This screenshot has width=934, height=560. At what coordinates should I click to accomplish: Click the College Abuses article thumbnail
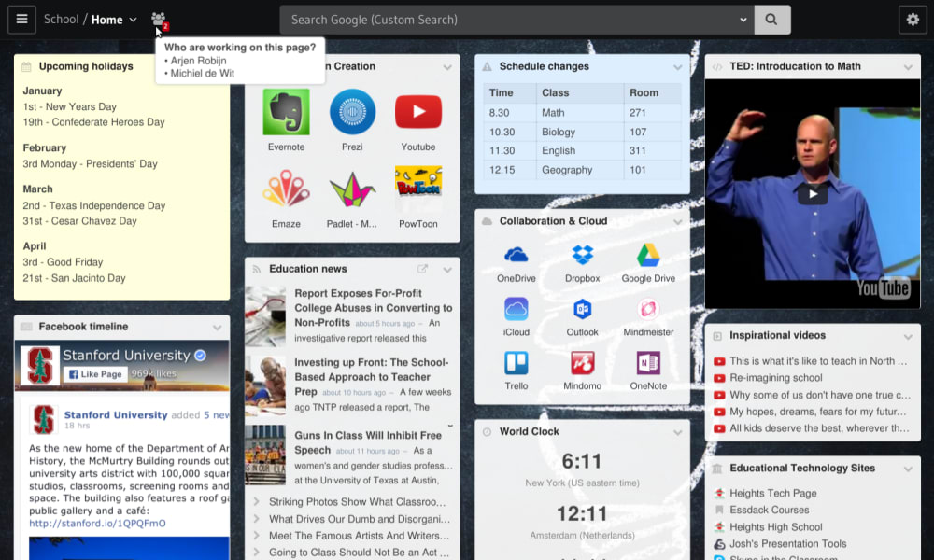point(265,316)
